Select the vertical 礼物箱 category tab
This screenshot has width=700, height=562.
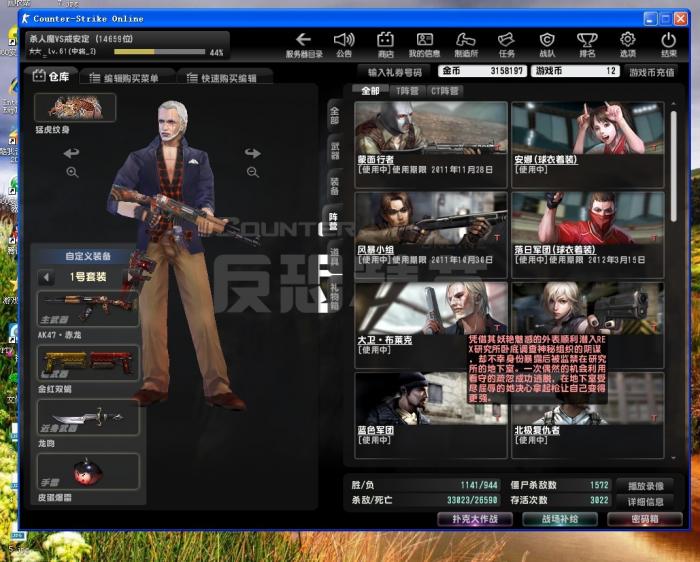(334, 294)
